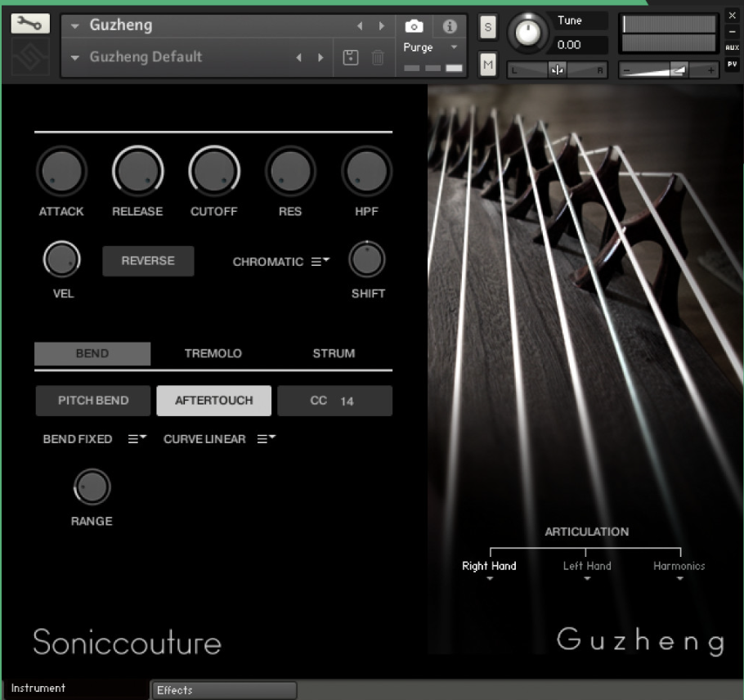744x700 pixels.
Task: Click the CC number 14 value
Action: (347, 402)
